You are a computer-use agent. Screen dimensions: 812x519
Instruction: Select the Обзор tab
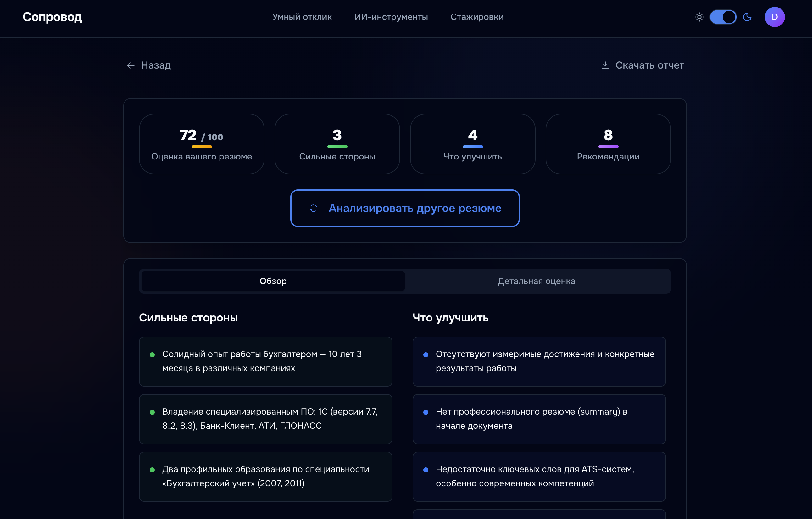coord(272,281)
